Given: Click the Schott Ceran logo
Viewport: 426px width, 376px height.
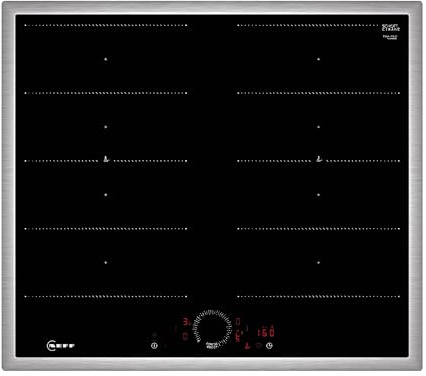Looking at the screenshot, I should click(391, 27).
